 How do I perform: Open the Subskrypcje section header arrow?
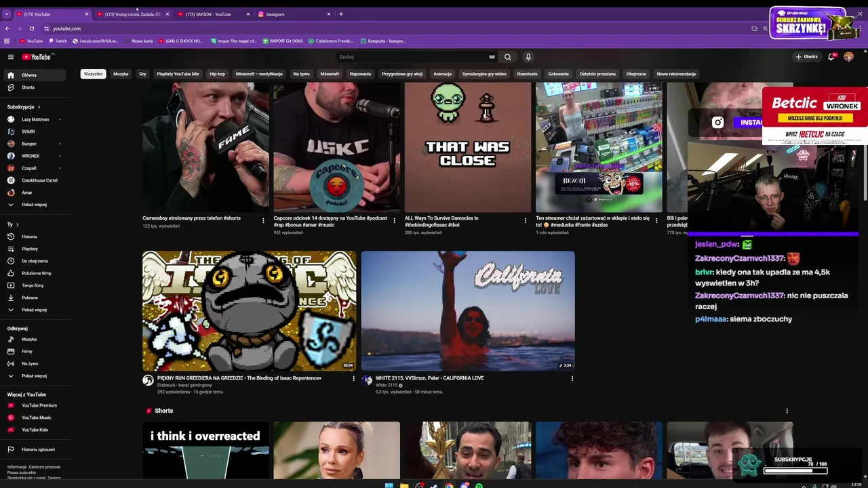coord(39,107)
